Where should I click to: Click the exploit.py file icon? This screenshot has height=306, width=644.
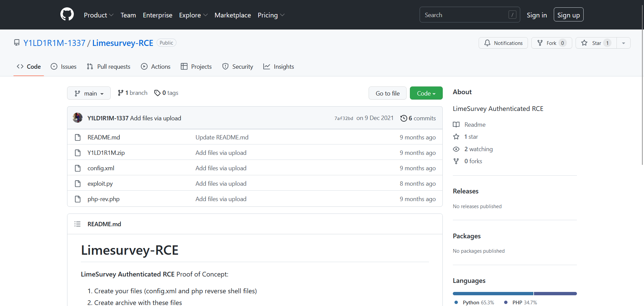(78, 184)
